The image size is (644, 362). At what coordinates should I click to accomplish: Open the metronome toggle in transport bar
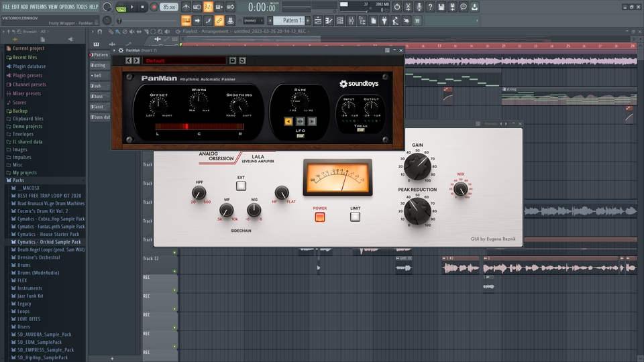pos(186,7)
